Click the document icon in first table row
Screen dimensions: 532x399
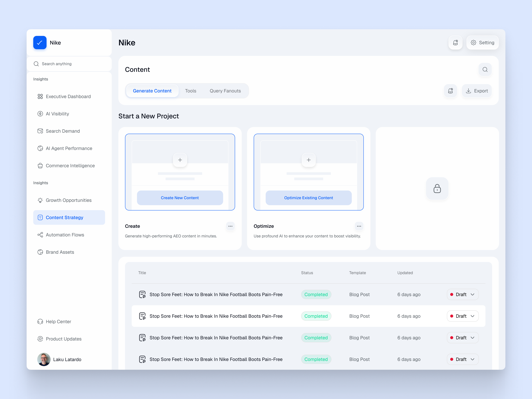142,294
